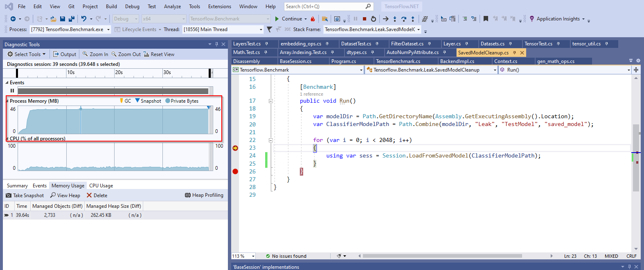This screenshot has height=270, width=644.
Task: Click the vertical editor scrollbar thumb
Action: 636,157
